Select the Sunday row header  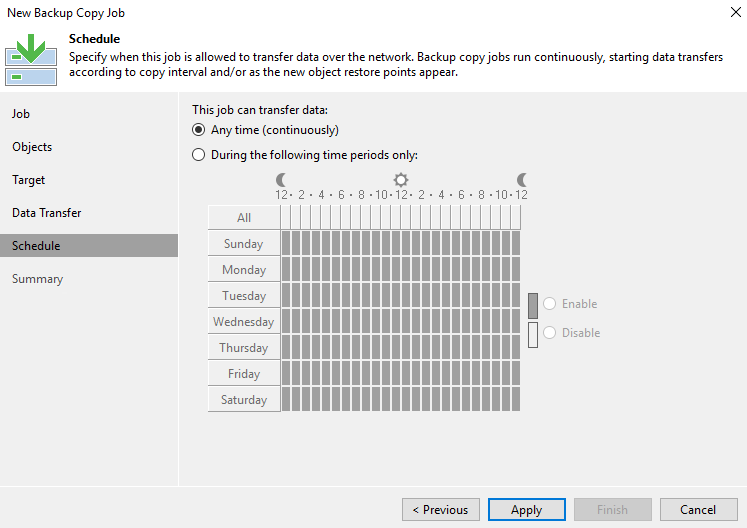[x=244, y=244]
